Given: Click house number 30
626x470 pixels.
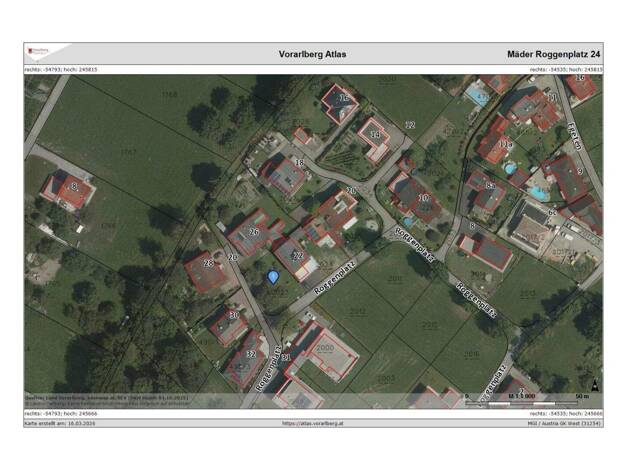Looking at the screenshot, I should (233, 315).
